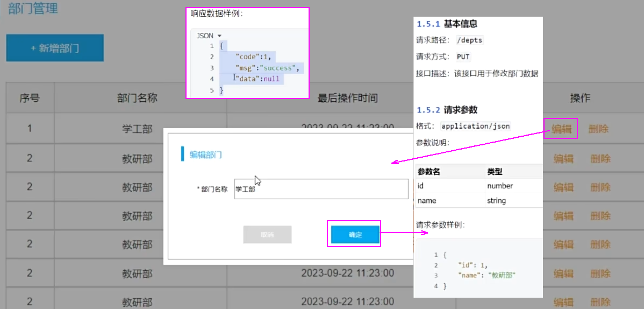Click the 操作 column header
The height and width of the screenshot is (309, 644).
tap(580, 98)
